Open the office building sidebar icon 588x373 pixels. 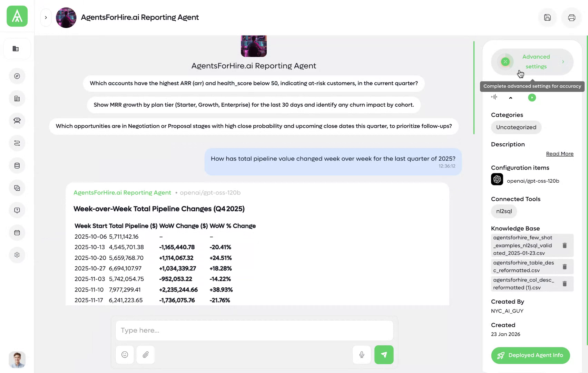point(17,98)
